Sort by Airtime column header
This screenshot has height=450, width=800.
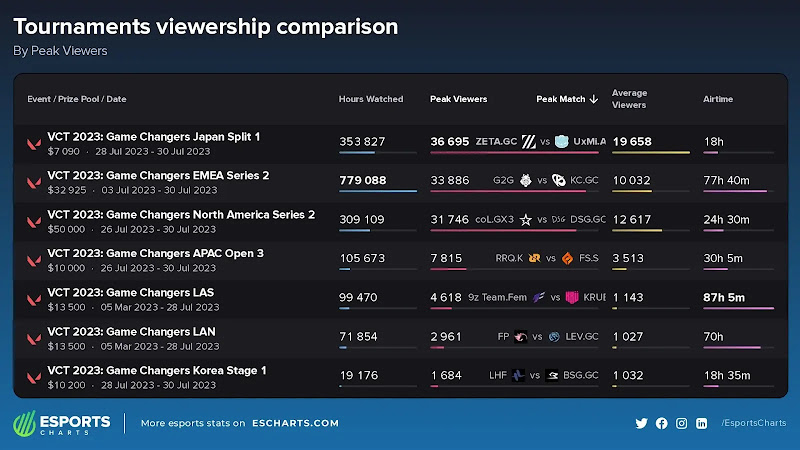(x=718, y=99)
